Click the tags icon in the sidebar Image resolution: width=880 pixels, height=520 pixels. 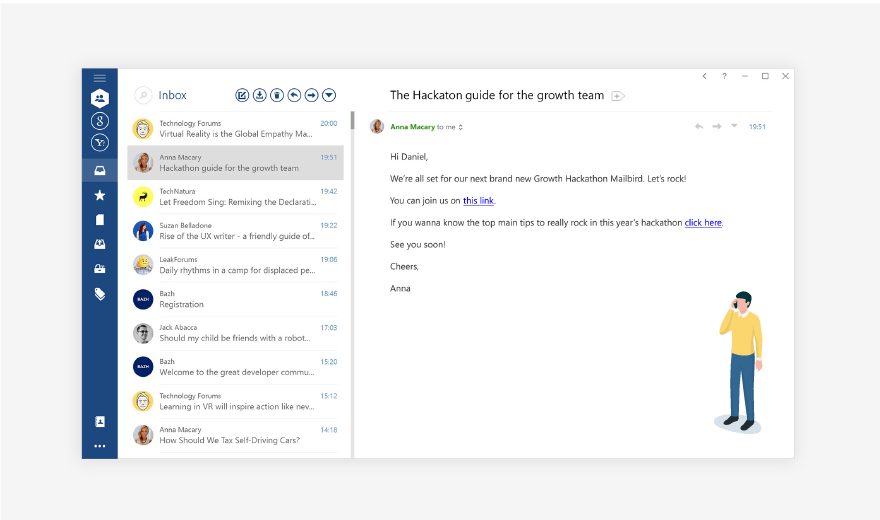99,294
